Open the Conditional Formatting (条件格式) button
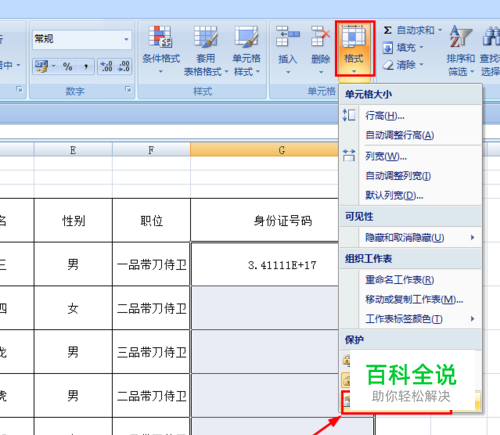 (x=161, y=50)
